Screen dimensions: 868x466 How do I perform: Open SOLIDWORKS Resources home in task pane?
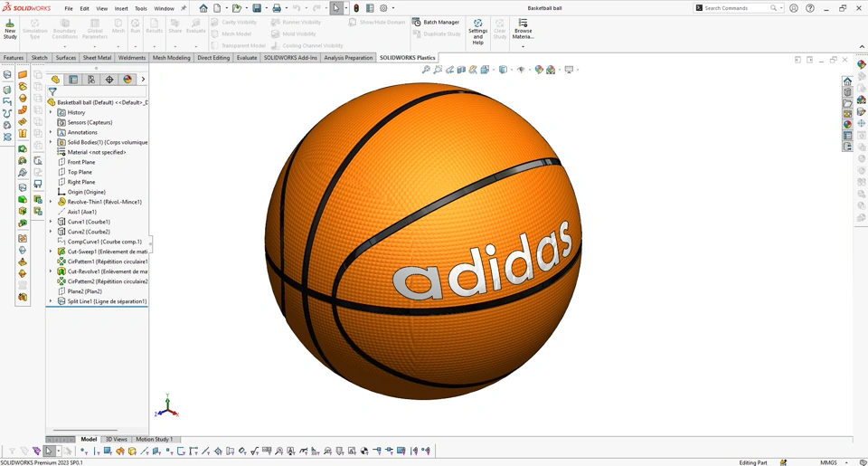coord(847,81)
